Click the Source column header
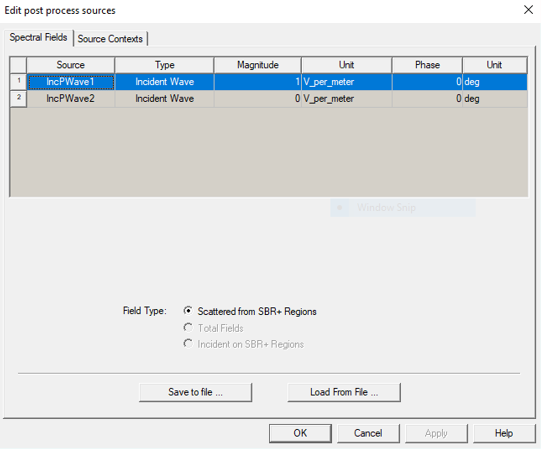Screen dimensions: 541x449 point(71,65)
